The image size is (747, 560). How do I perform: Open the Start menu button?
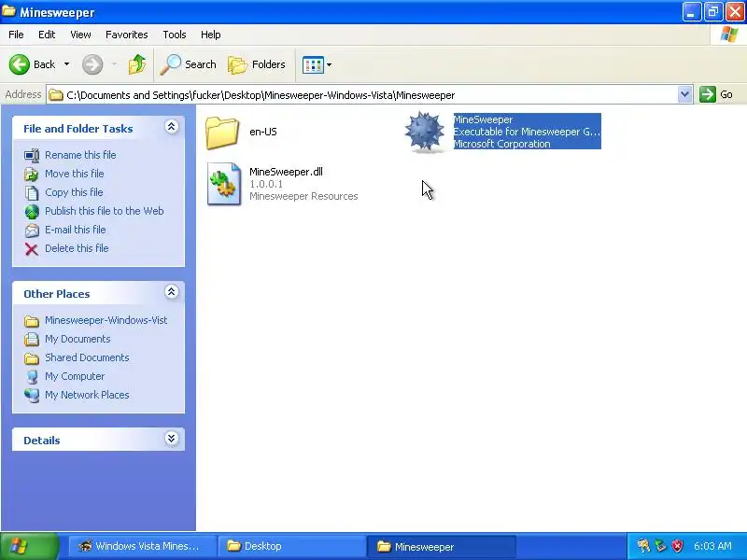(x=30, y=546)
